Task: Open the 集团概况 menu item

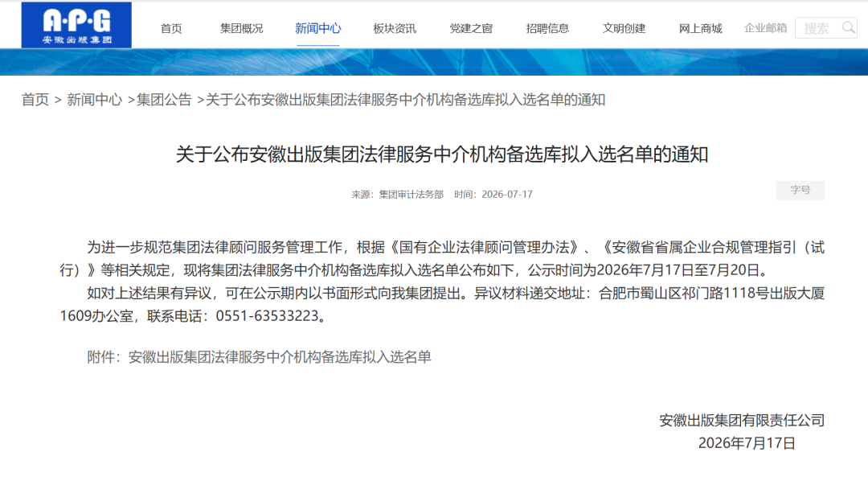Action: [241, 28]
